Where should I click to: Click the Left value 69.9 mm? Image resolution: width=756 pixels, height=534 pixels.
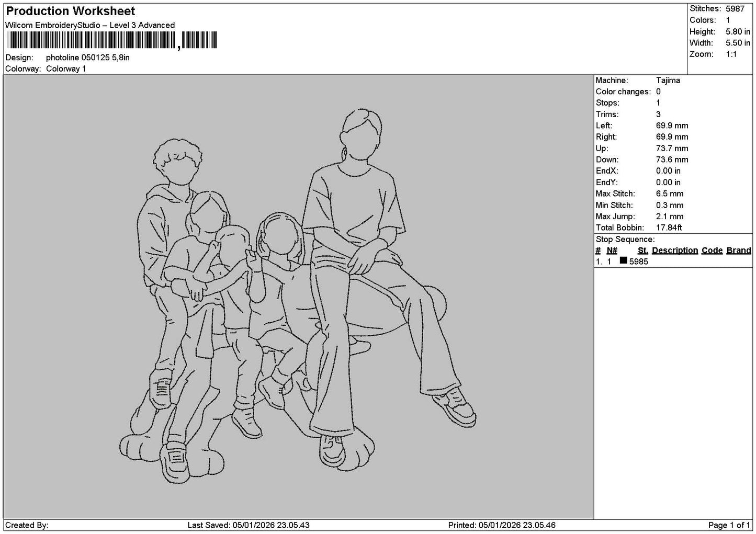pos(672,126)
